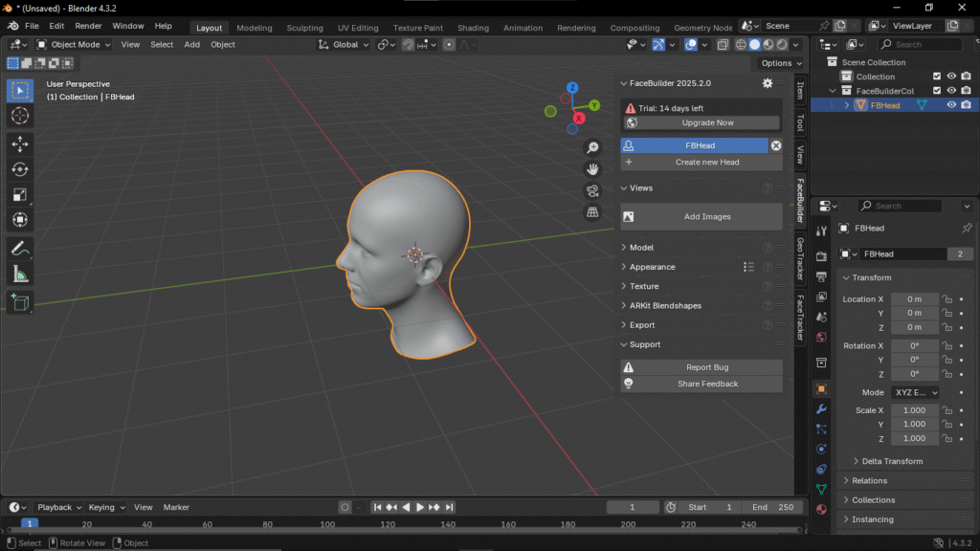The height and width of the screenshot is (551, 980).
Task: Activate the Annotate tool
Action: (19, 248)
